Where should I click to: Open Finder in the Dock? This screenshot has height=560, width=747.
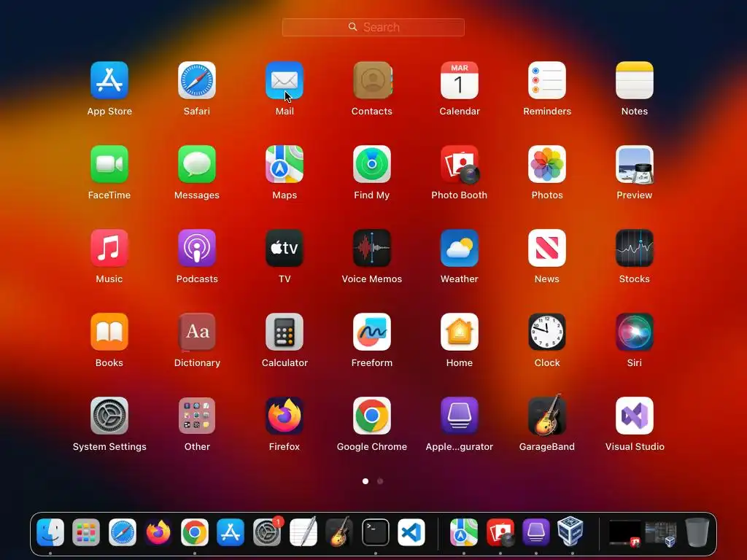(x=50, y=532)
